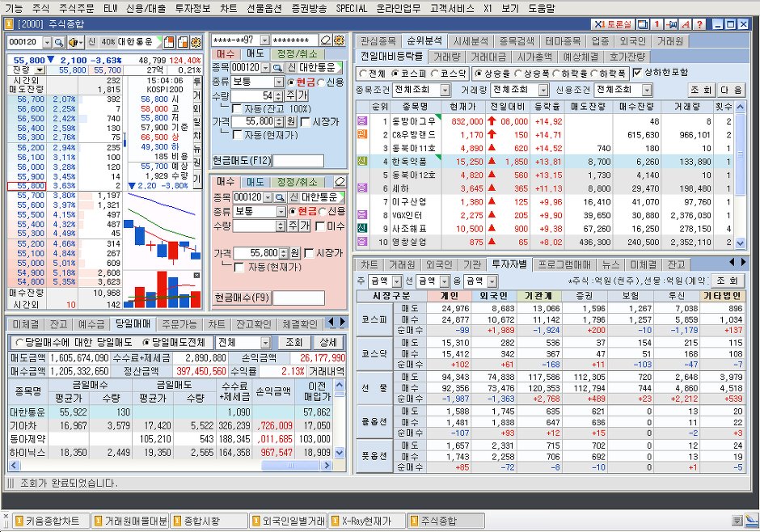Click the 상세 button

tap(328, 343)
